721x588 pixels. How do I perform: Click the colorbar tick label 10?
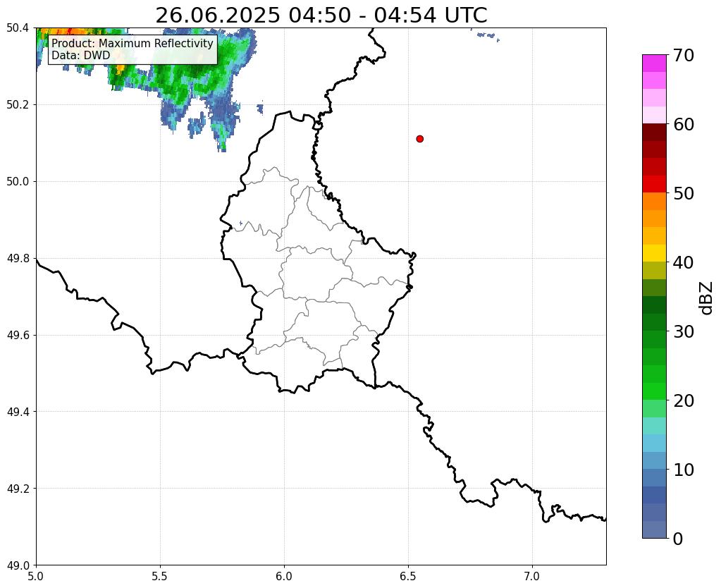683,470
